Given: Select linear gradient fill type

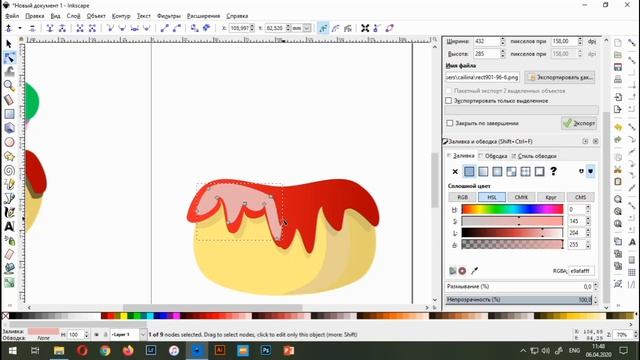Looking at the screenshot, I should point(483,171).
